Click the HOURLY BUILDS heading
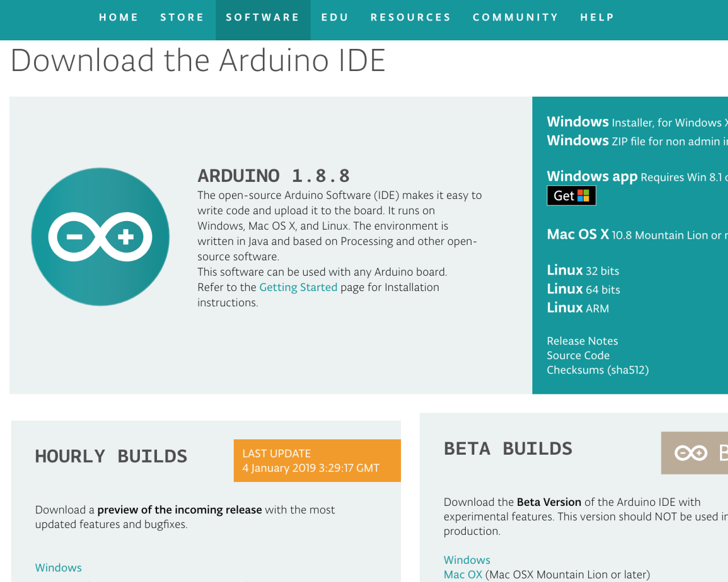Viewport: 728px width, 582px height. click(111, 456)
